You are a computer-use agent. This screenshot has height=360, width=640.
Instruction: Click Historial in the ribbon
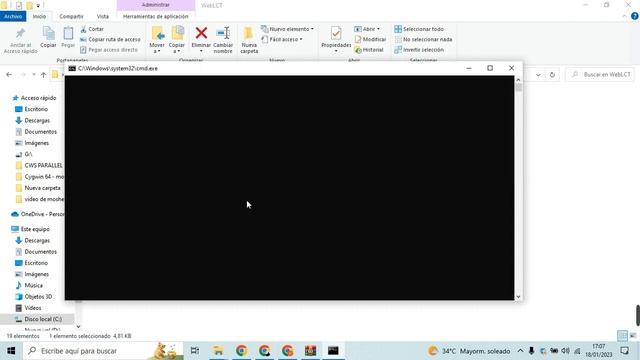pyautogui.click(x=369, y=50)
